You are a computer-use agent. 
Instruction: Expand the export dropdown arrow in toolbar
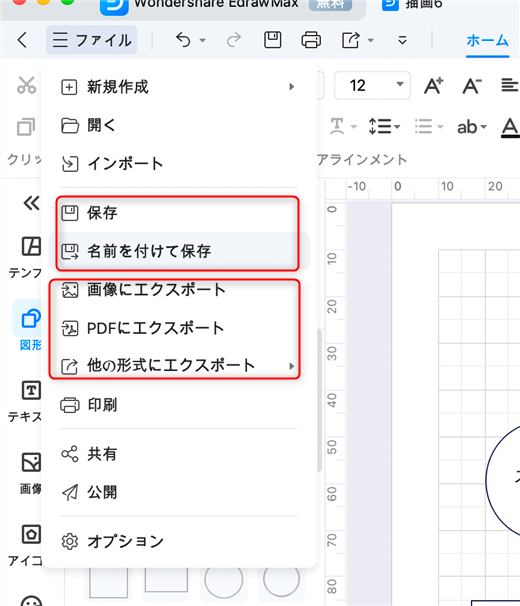370,40
